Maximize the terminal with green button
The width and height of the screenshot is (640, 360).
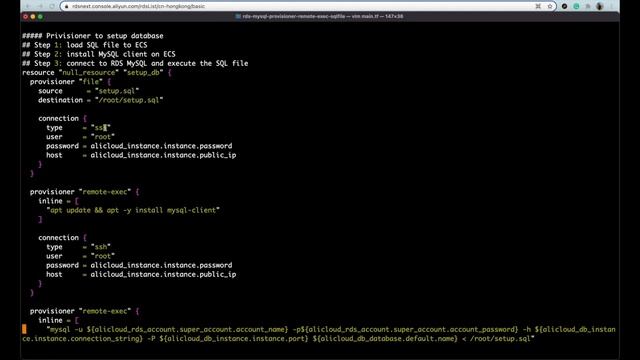tap(40, 16)
